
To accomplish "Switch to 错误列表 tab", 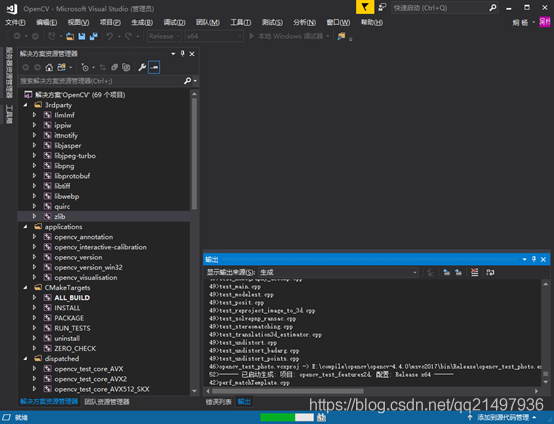I will coord(218,402).
